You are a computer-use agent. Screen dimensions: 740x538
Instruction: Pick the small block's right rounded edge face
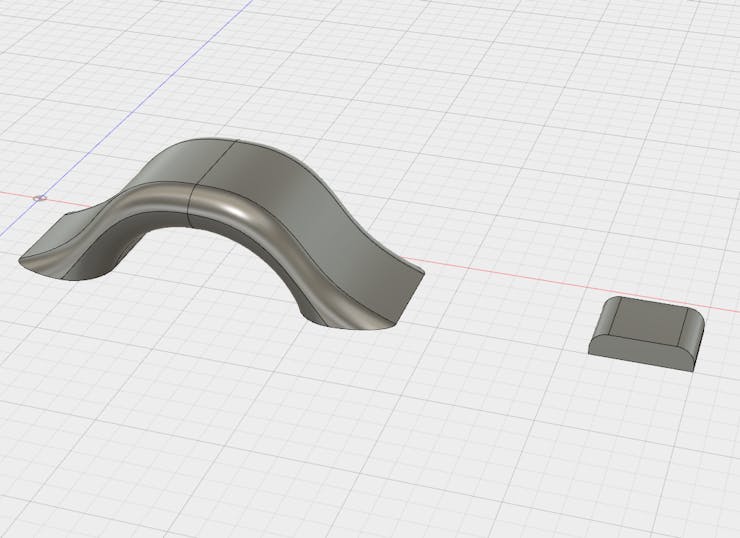[x=691, y=329]
